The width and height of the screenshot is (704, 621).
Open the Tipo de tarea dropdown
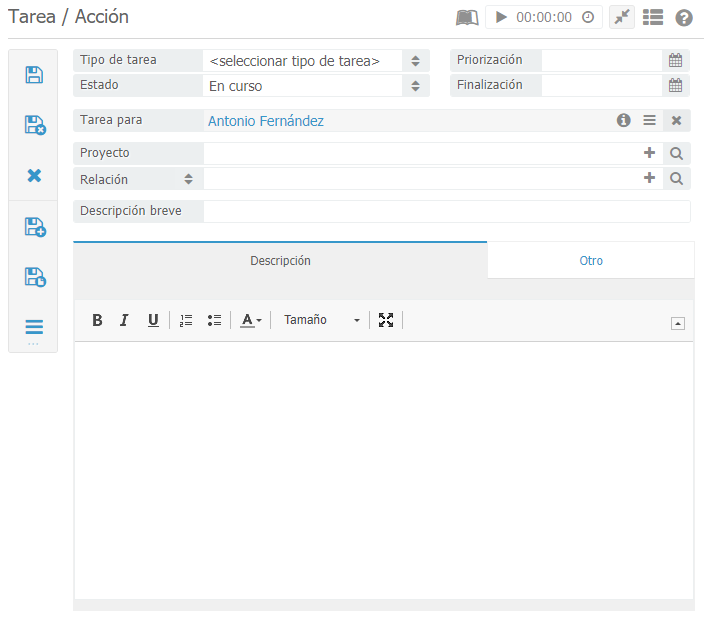click(x=315, y=61)
